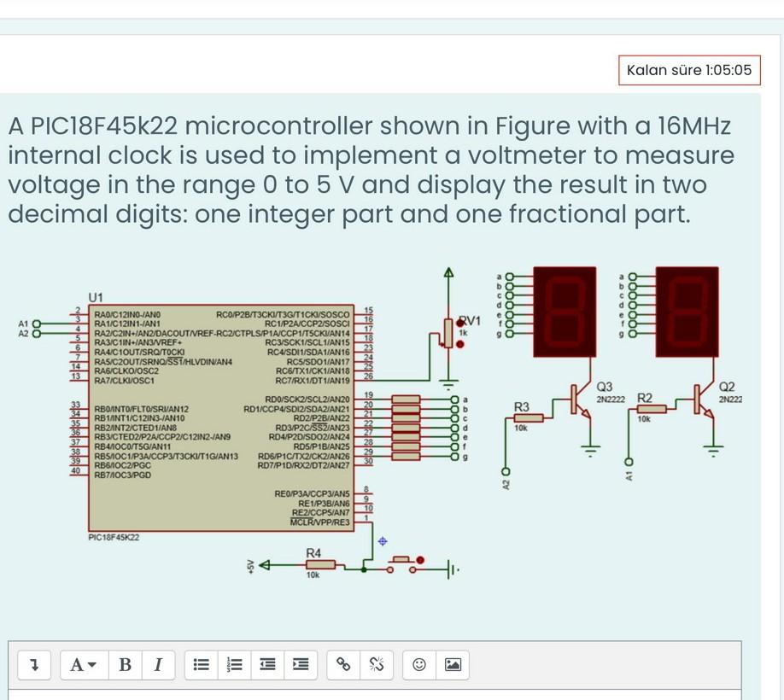Expand the editor toolbar with the arrow button

(34, 665)
